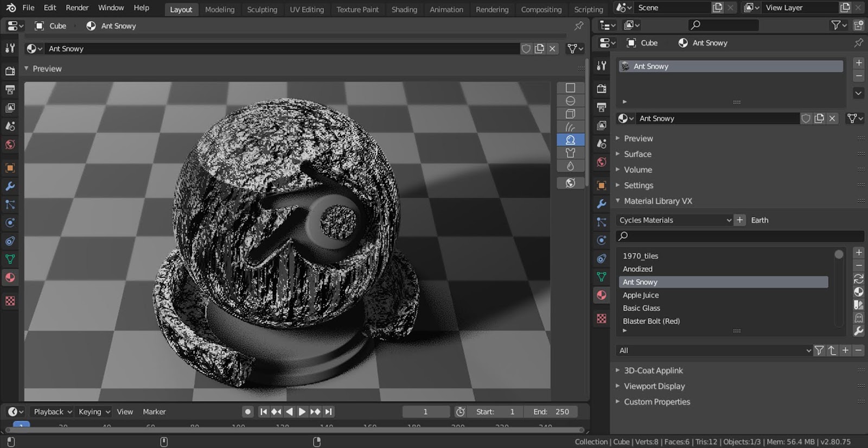
Task: Open Modifier properties wrench tab in right panel
Action: 601,204
